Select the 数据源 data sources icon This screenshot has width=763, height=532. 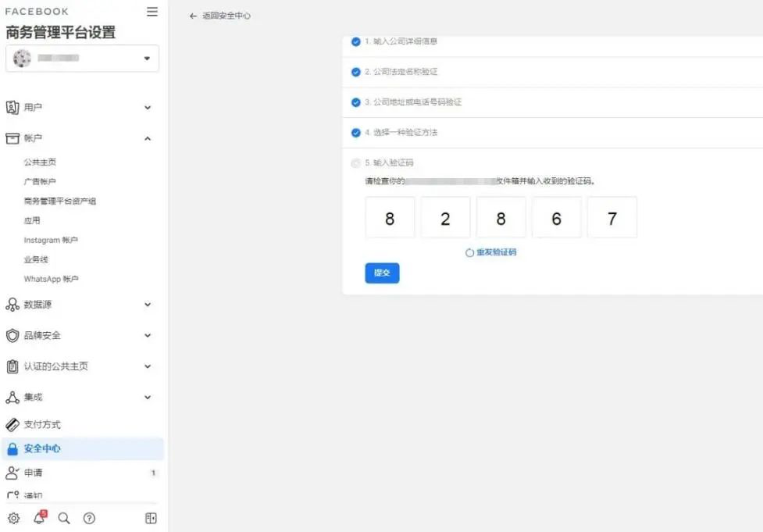(12, 305)
